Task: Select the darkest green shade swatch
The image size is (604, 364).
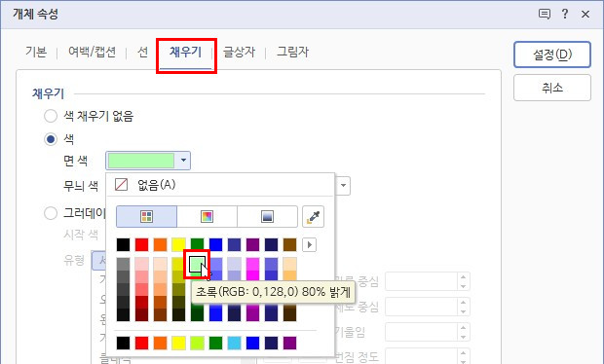Action: click(x=197, y=314)
